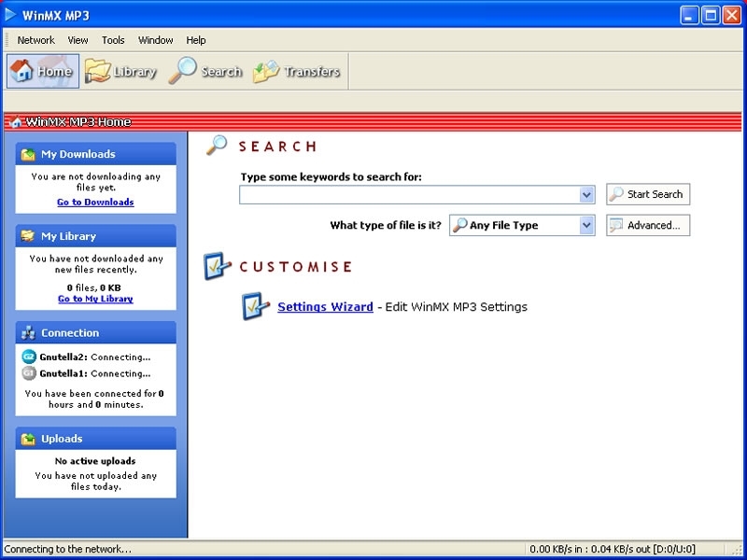The width and height of the screenshot is (747, 560).
Task: Click 'Gnutella2: Connecting...' status text
Action: (x=95, y=357)
